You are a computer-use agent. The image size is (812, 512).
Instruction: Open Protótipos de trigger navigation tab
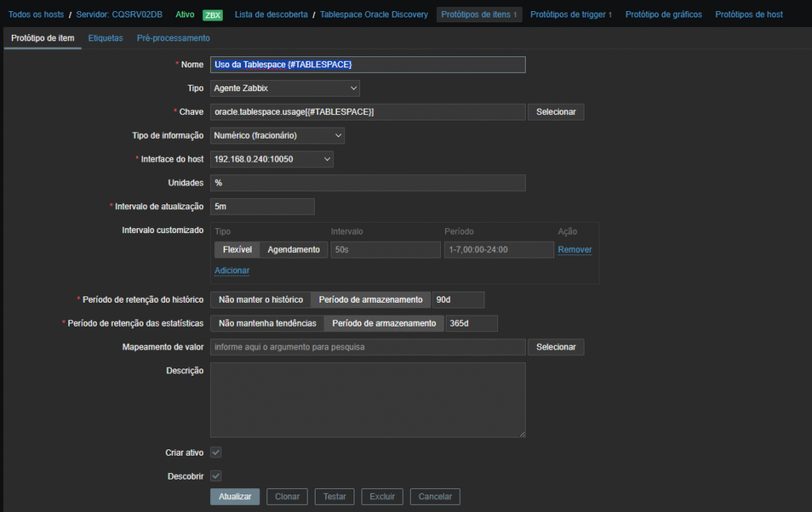coord(571,14)
